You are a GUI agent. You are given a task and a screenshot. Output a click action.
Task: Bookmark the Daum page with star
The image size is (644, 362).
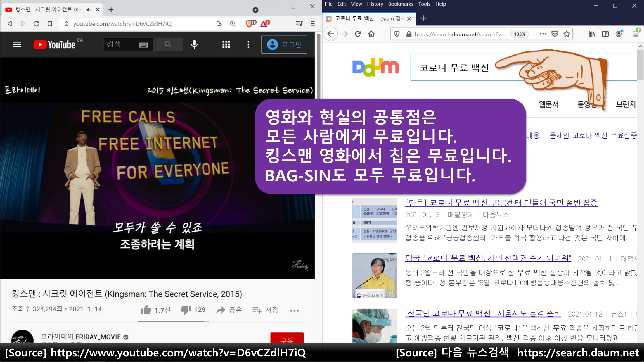567,34
